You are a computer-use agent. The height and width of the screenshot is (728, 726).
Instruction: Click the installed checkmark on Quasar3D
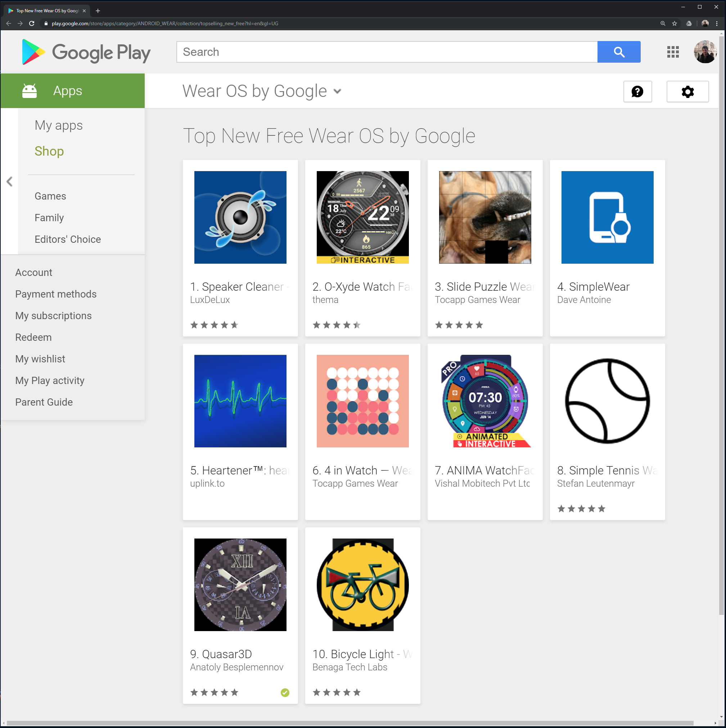tap(285, 692)
